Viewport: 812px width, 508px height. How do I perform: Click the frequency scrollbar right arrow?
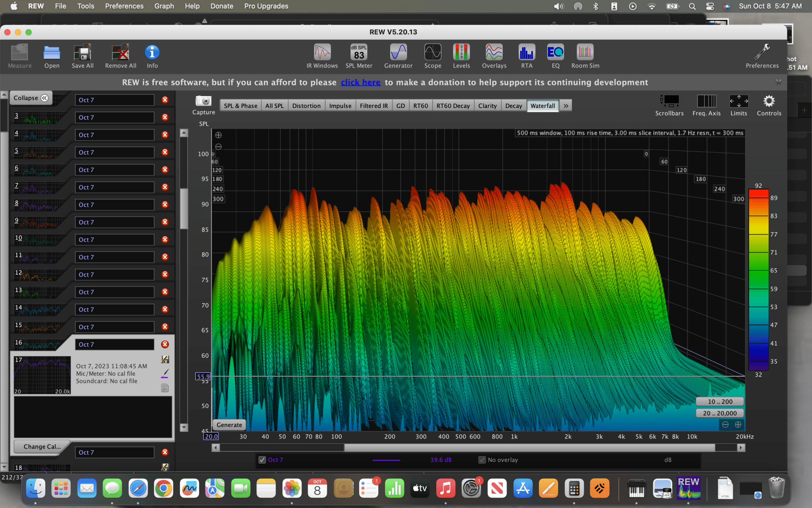tap(741, 448)
